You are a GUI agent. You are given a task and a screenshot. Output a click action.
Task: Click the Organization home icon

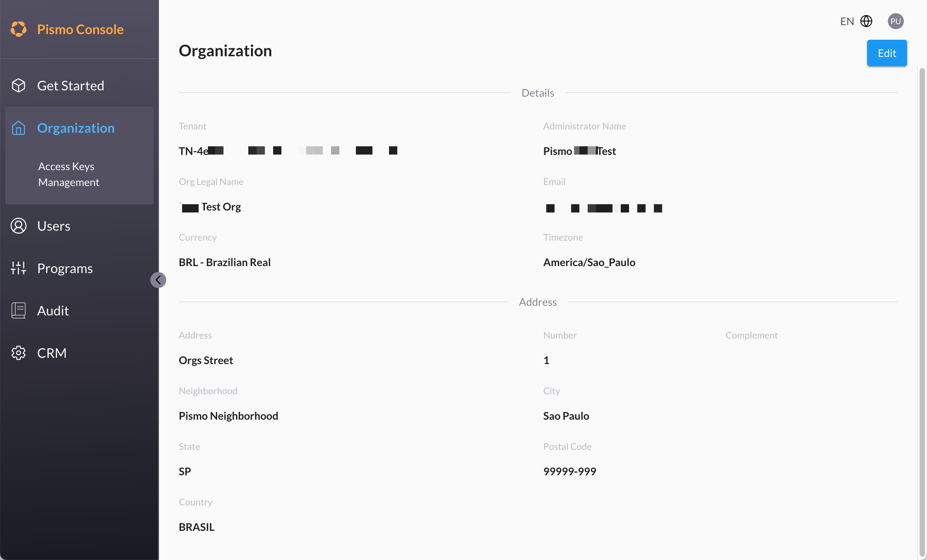tap(19, 128)
